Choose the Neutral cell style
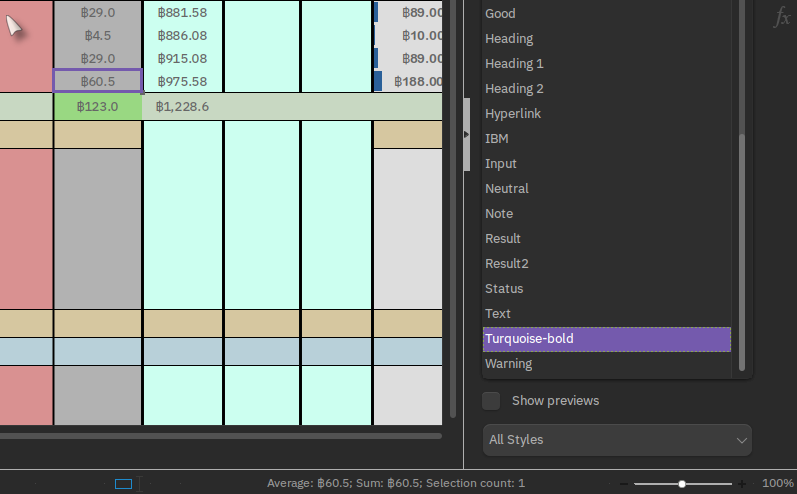Image resolution: width=797 pixels, height=494 pixels. click(x=507, y=189)
